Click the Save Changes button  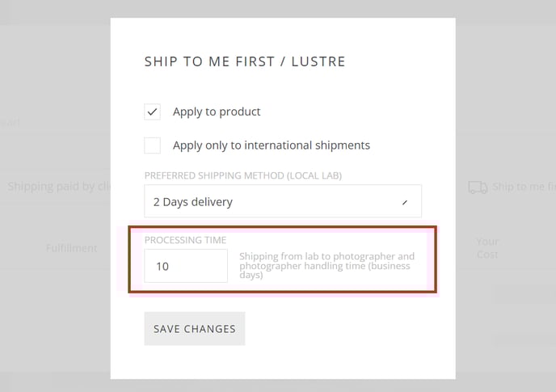pyautogui.click(x=194, y=328)
